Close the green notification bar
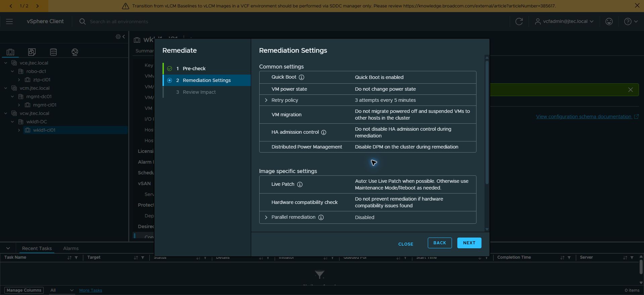The width and height of the screenshot is (644, 295). (631, 90)
